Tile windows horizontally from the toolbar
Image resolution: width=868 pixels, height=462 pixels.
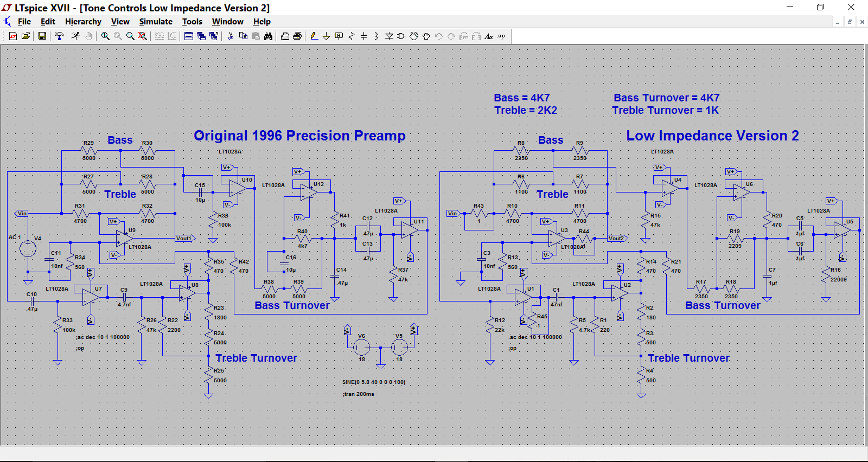click(189, 36)
